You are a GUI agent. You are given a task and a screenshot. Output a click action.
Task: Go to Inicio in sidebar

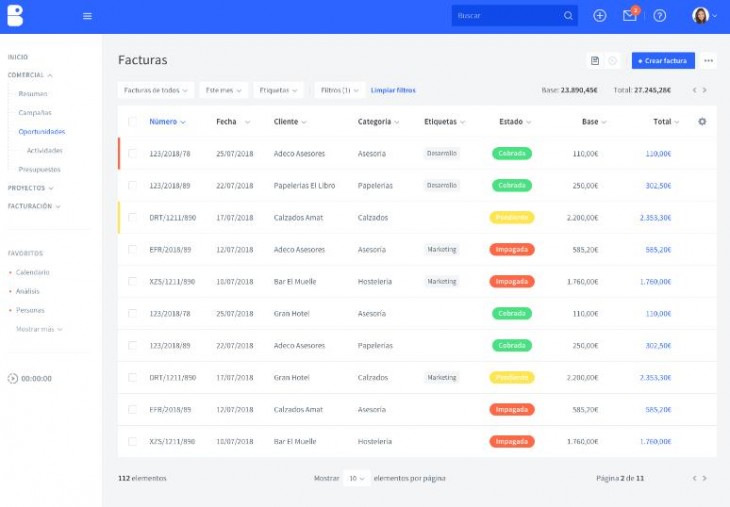pos(18,57)
